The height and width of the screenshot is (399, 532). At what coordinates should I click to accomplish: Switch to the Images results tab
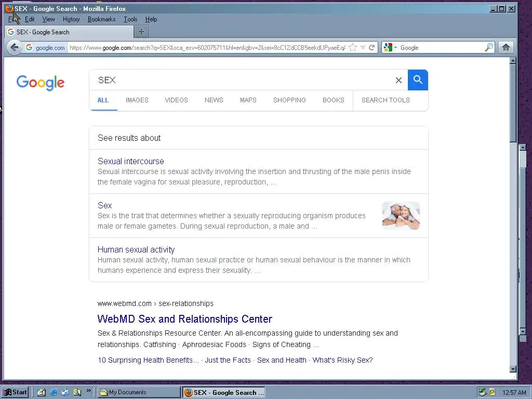[137, 100]
